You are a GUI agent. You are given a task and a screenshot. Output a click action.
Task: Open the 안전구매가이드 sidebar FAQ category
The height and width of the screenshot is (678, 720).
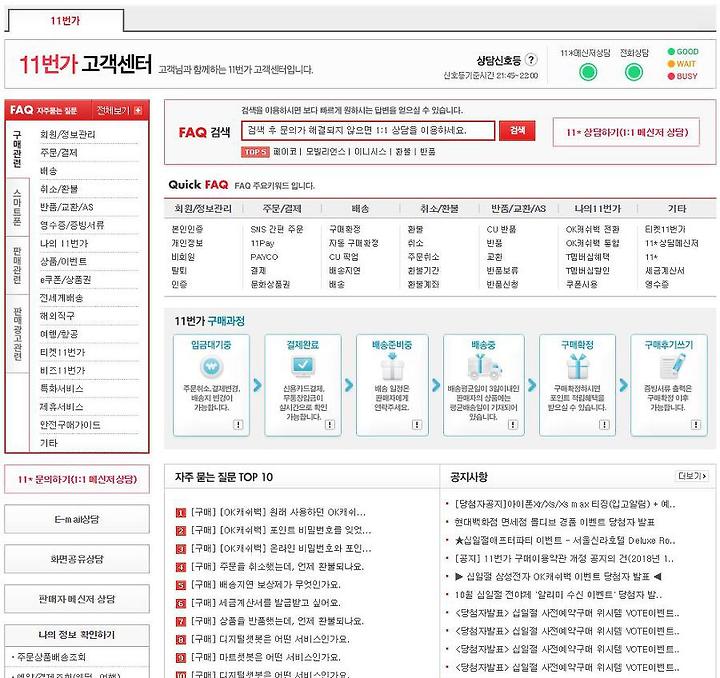[x=70, y=425]
